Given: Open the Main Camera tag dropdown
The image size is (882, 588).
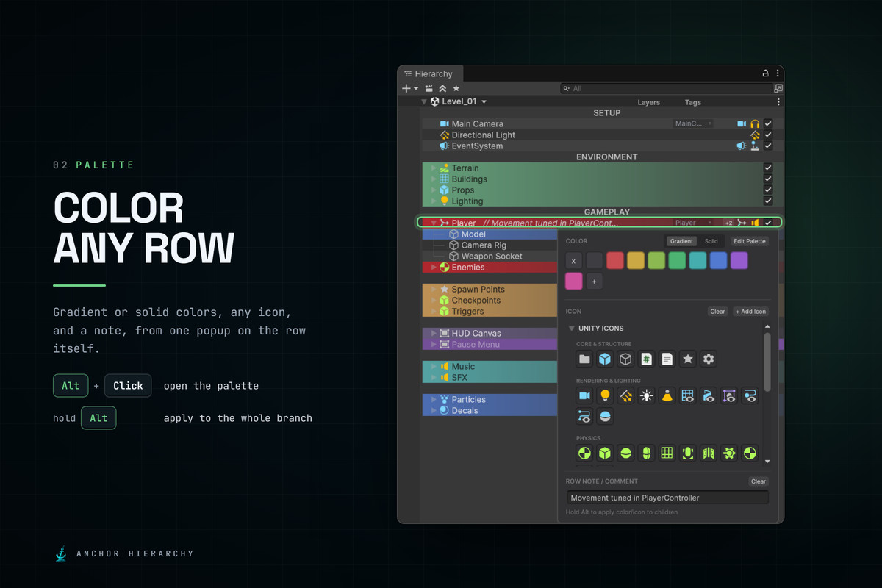Looking at the screenshot, I should click(693, 124).
